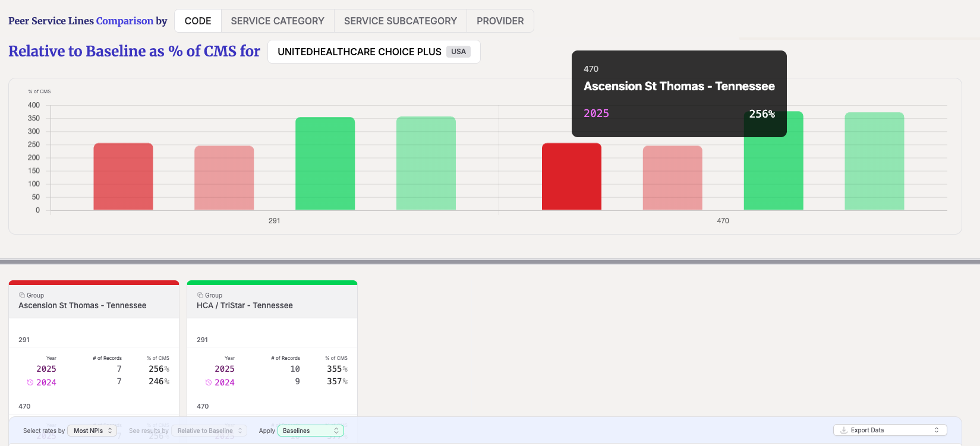
Task: Click the group icon on the HCA / TriStar card
Action: [200, 295]
